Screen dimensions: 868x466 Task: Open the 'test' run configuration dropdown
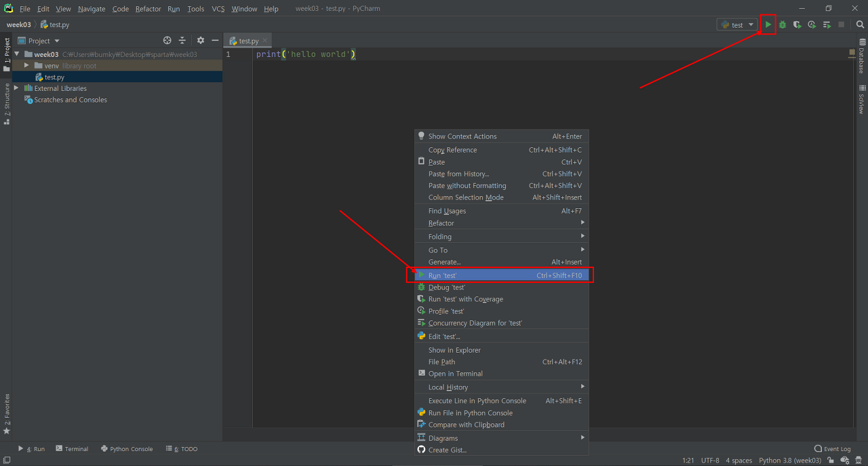736,24
